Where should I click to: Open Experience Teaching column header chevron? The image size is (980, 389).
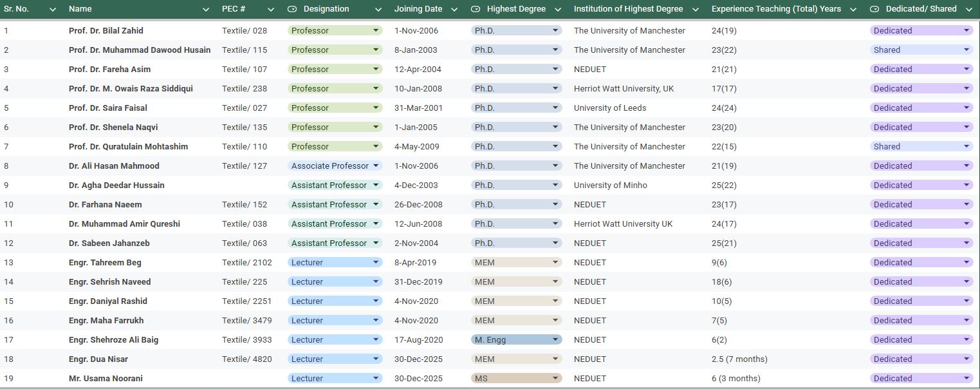[x=853, y=10]
